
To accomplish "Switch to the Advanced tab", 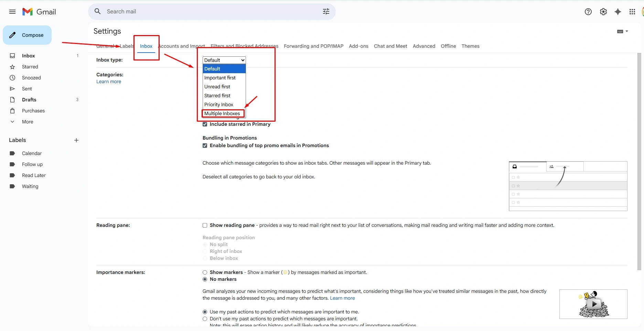I will (424, 46).
